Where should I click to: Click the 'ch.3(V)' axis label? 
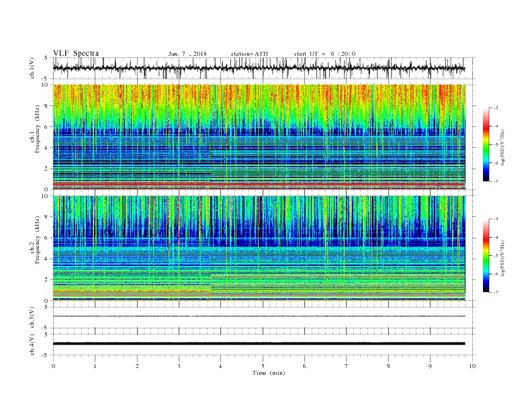pyautogui.click(x=32, y=318)
